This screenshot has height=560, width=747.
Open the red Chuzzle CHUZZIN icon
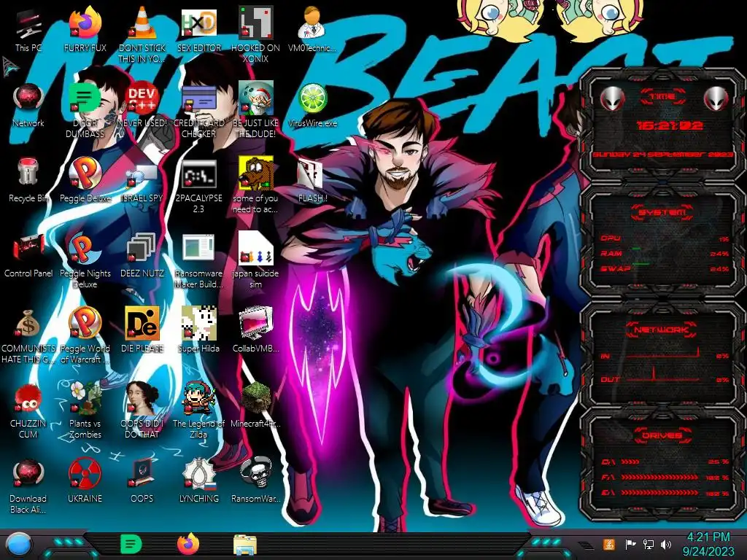coord(28,411)
